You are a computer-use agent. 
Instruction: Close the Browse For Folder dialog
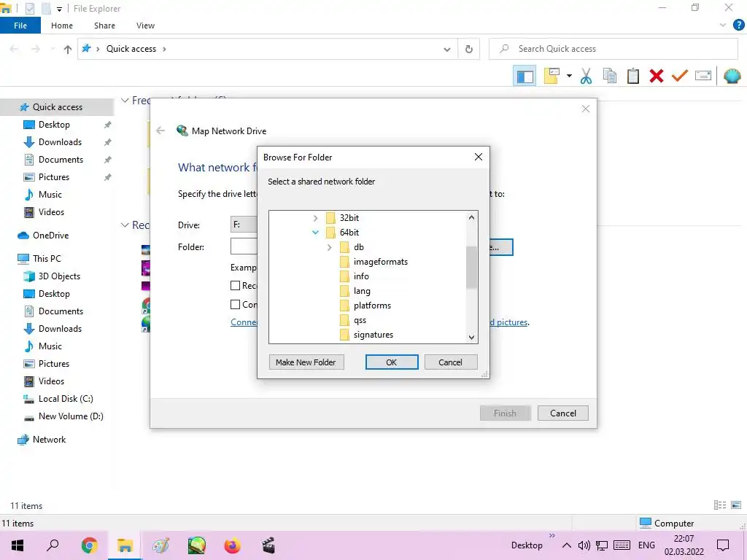pyautogui.click(x=479, y=157)
